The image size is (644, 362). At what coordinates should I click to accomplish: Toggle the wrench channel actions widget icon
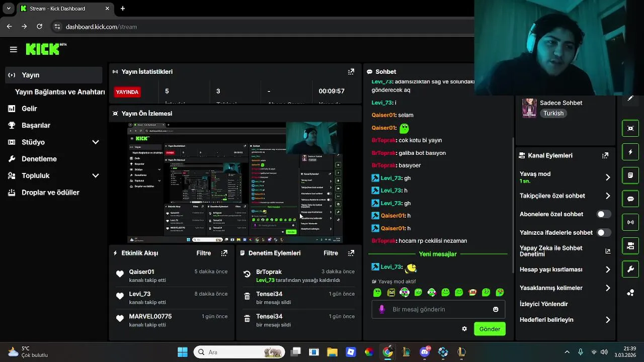(630, 269)
